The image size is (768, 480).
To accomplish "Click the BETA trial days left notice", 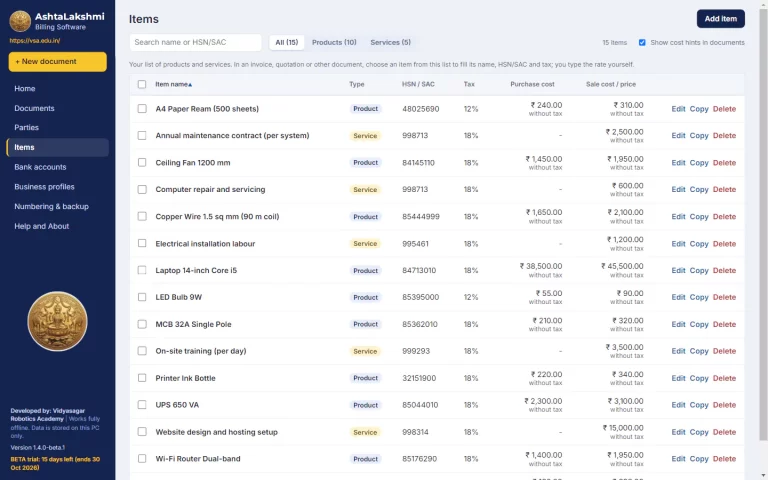I will pos(55,463).
